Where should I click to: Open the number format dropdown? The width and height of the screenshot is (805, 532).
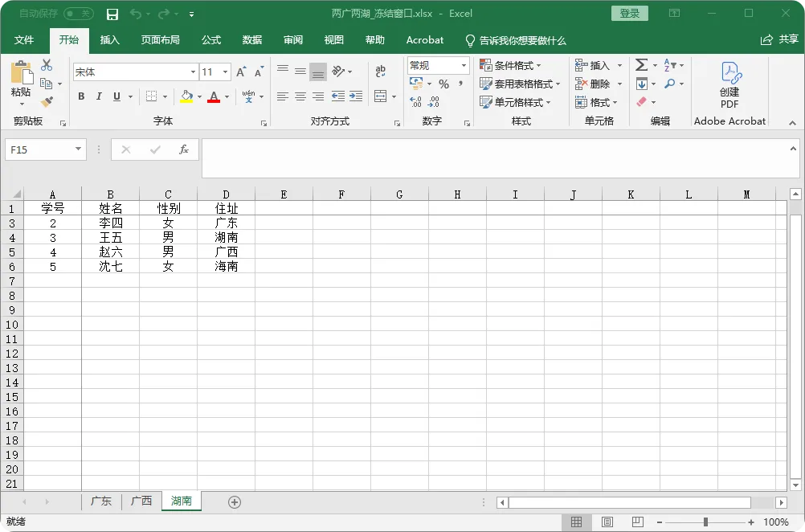464,65
